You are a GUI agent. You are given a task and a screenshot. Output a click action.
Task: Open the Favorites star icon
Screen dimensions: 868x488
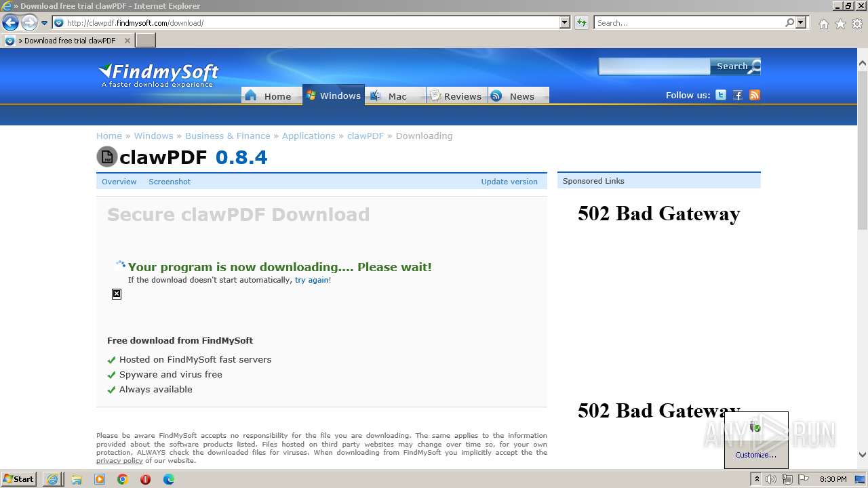[840, 24]
